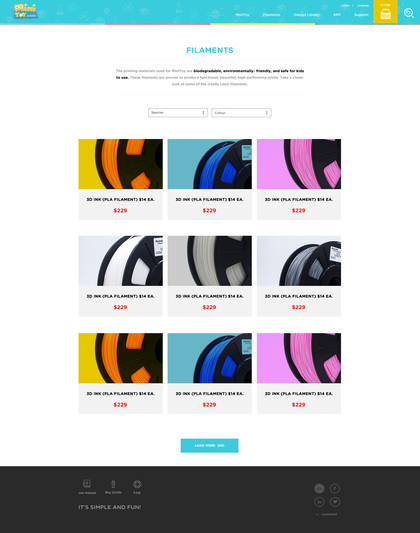Select the grey filament spool thumbnail
Image resolution: width=420 pixels, height=533 pixels.
299,261
